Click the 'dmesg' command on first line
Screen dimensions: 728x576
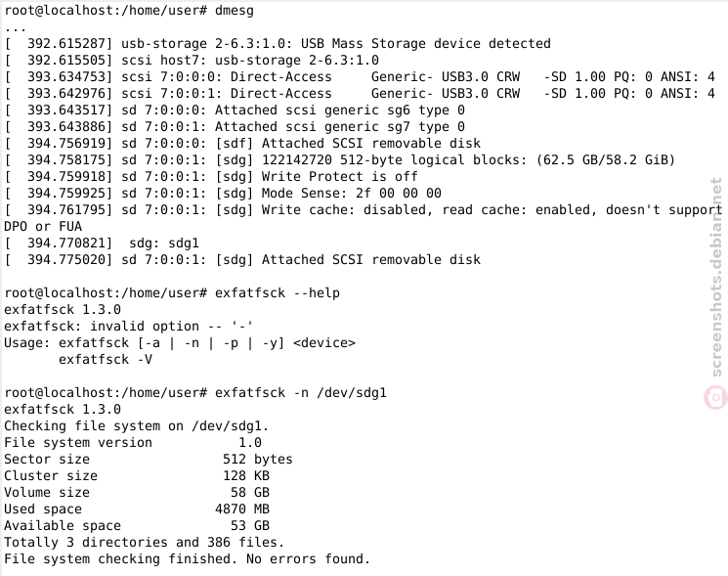point(234,10)
